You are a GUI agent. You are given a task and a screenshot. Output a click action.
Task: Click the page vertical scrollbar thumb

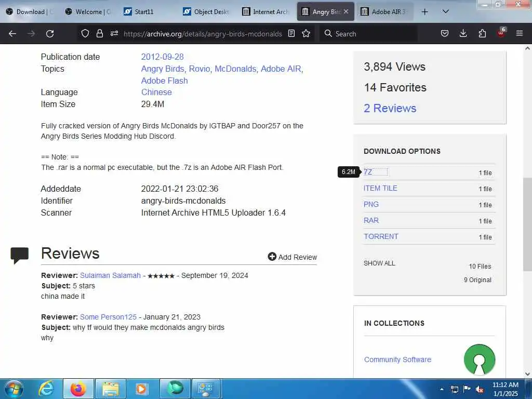coord(527,224)
